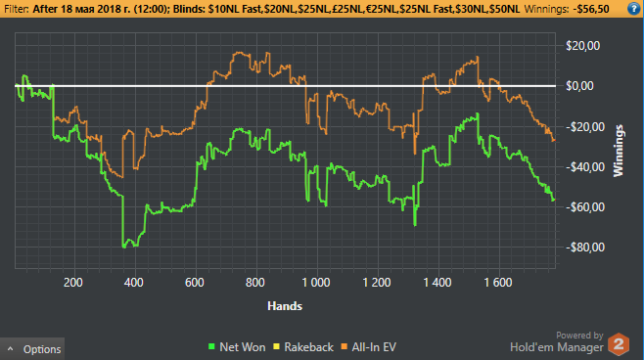Click the Options caret arrow

point(11,349)
